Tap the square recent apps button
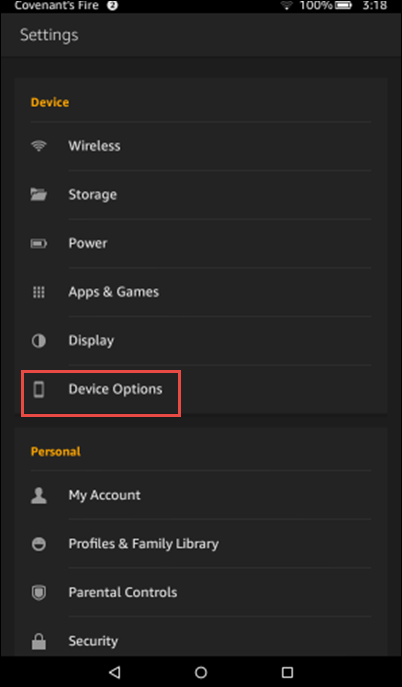402x687 pixels. [287, 672]
